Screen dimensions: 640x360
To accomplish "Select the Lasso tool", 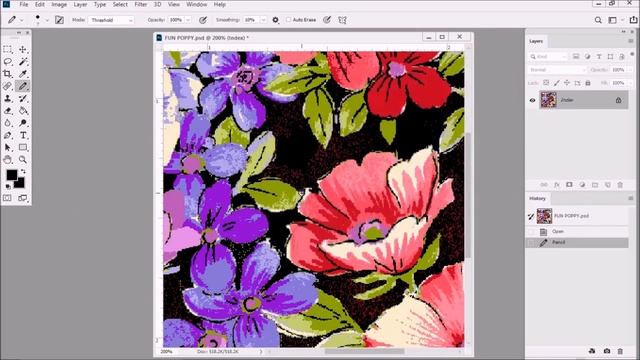I will point(7,62).
